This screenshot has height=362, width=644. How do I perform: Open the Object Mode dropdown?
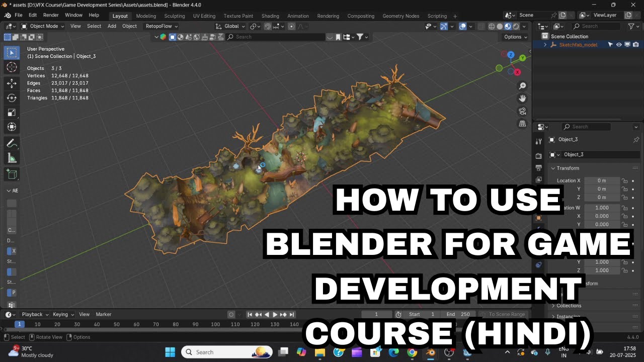43,26
